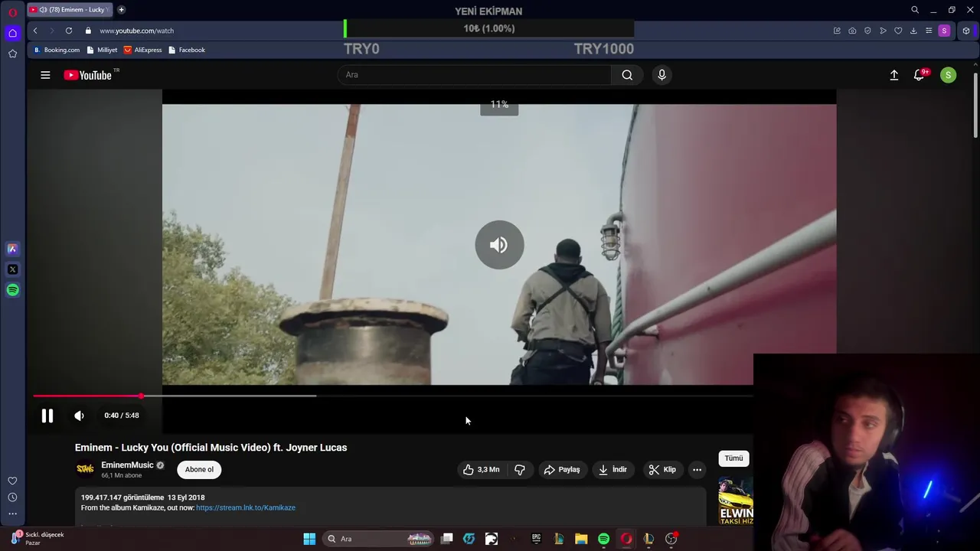
Task: Go back with the browser back arrow
Action: pyautogui.click(x=35, y=31)
